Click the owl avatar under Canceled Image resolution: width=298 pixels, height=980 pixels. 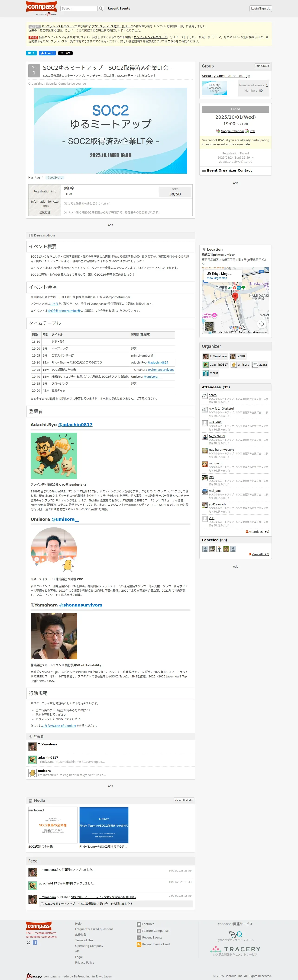click(x=226, y=549)
